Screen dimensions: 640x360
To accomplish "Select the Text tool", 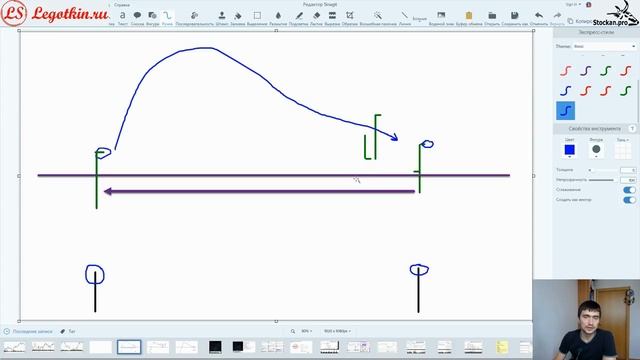I will 122,18.
